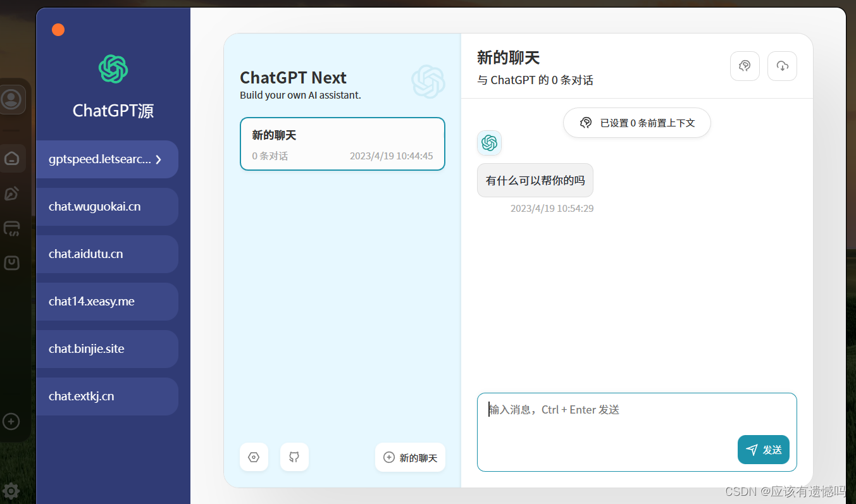The width and height of the screenshot is (856, 504).
Task: Select chat.binjie.site source
Action: [107, 349]
